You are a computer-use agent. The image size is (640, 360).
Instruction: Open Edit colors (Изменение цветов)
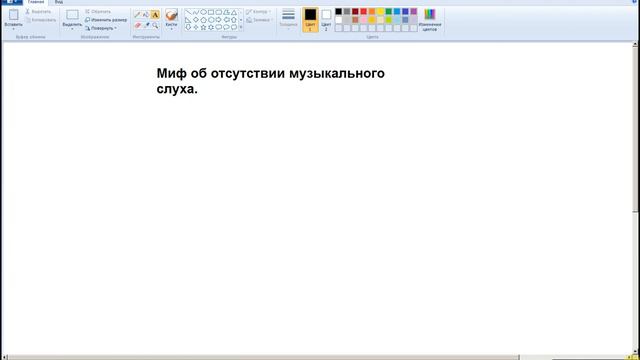(x=430, y=19)
